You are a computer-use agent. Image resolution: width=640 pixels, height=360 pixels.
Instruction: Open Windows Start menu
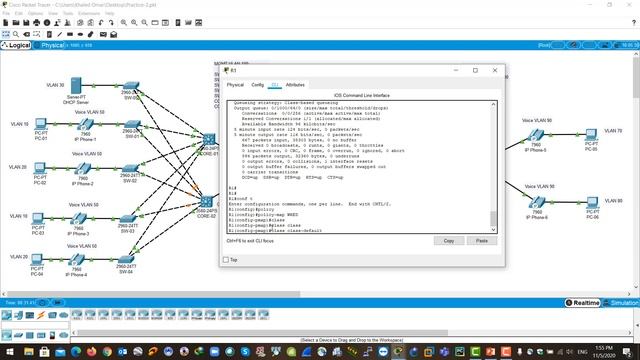9,351
